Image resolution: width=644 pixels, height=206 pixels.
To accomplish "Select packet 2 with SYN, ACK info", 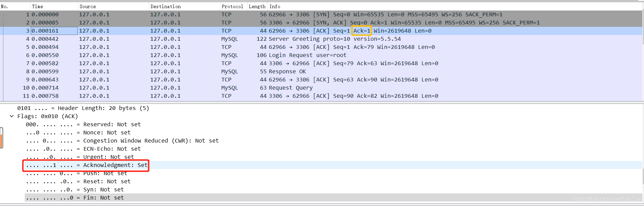I will pos(321,23).
